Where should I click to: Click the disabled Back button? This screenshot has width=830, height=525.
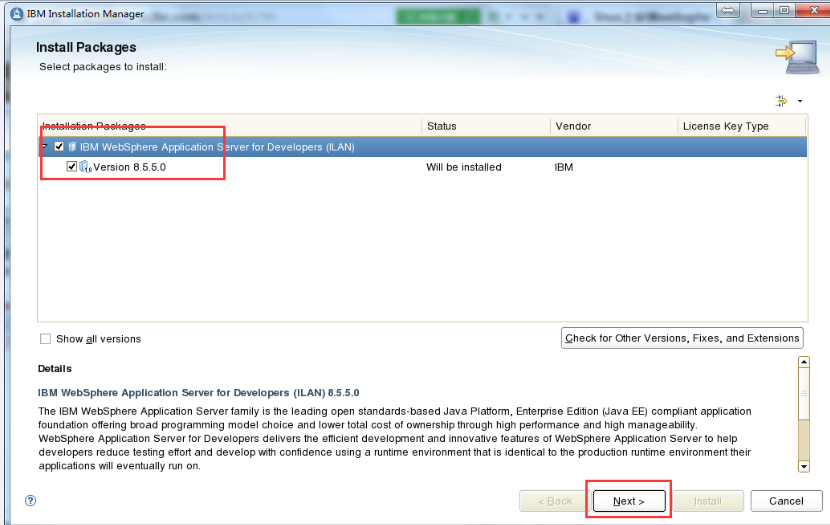555,501
